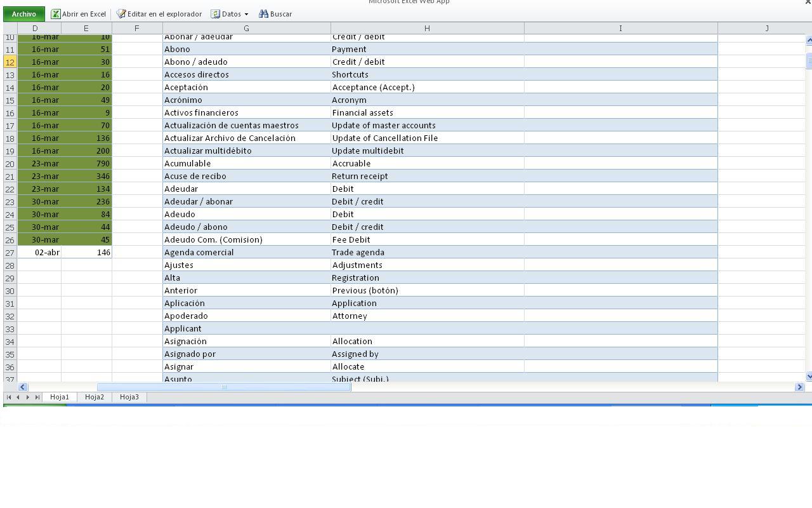Click cell 'Acuse de recibo'
Screen dimensions: 812x508
[247, 176]
